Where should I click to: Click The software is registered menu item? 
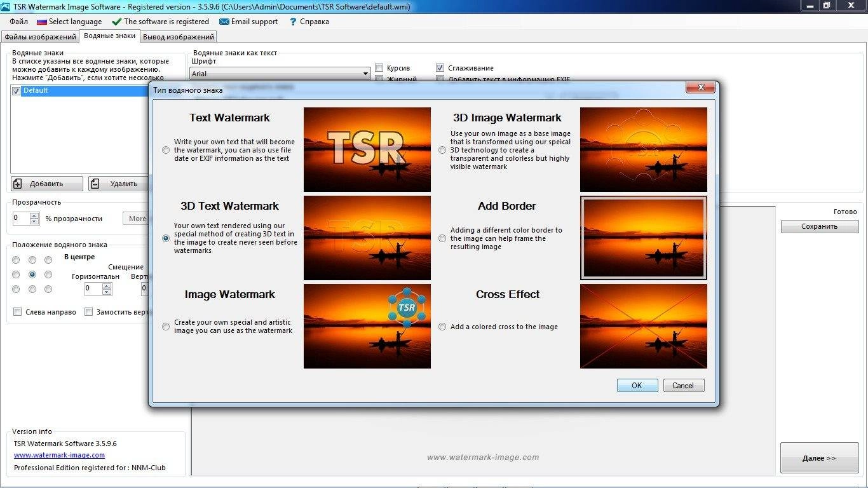point(160,22)
